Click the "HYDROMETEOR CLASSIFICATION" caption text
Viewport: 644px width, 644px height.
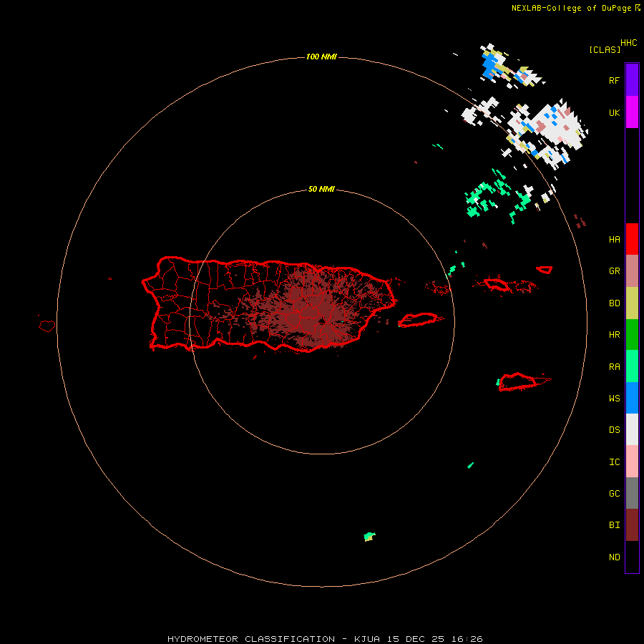coord(251,639)
